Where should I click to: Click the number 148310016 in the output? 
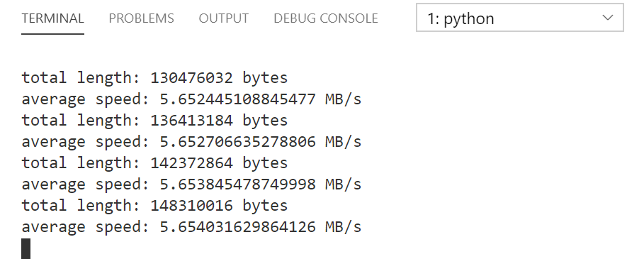point(191,206)
